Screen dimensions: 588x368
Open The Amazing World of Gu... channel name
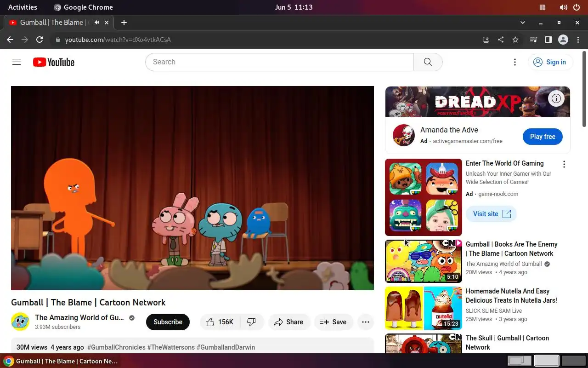(79, 317)
